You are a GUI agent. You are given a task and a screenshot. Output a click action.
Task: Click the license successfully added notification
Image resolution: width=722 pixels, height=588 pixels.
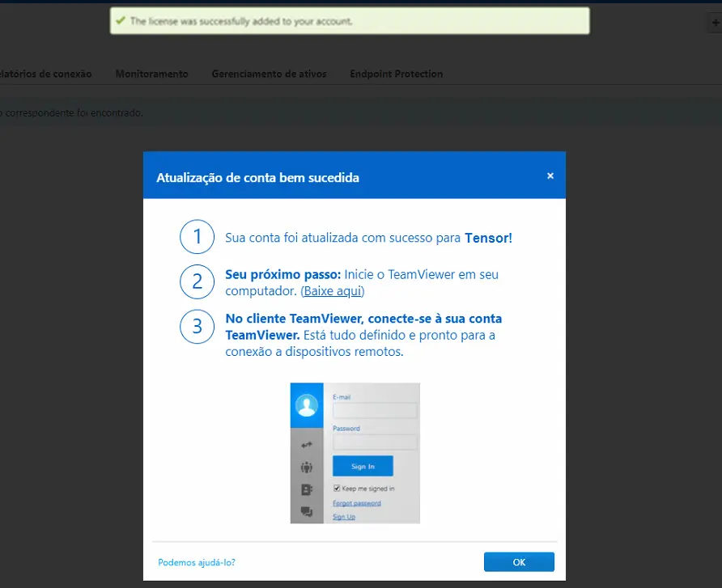[350, 21]
